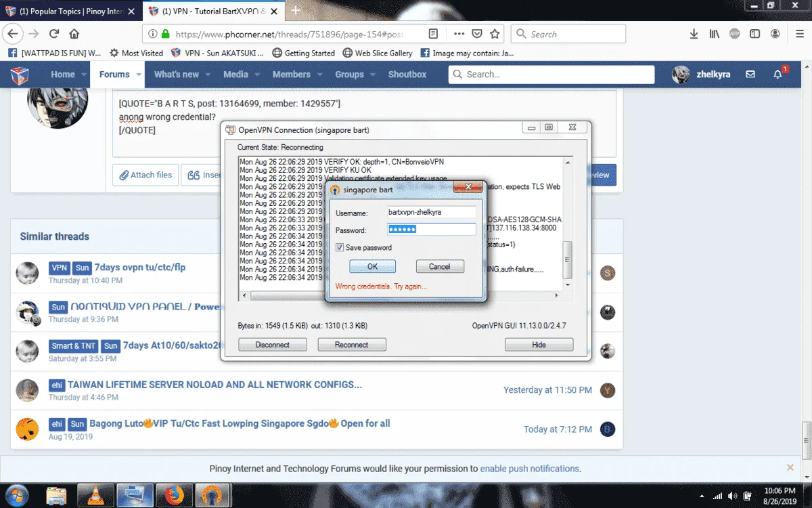Expand the Media dropdown arrow
Image resolution: width=812 pixels, height=508 pixels.
(257, 75)
